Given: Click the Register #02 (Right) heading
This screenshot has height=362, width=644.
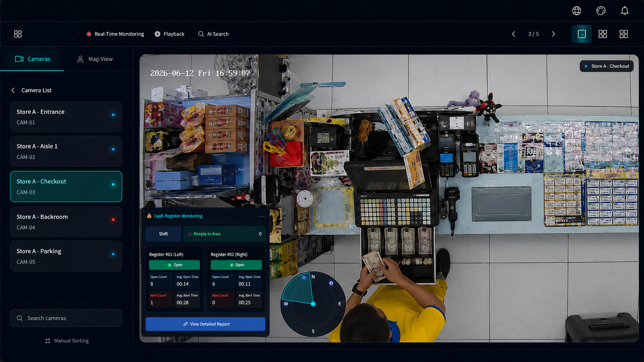Looking at the screenshot, I should [229, 254].
